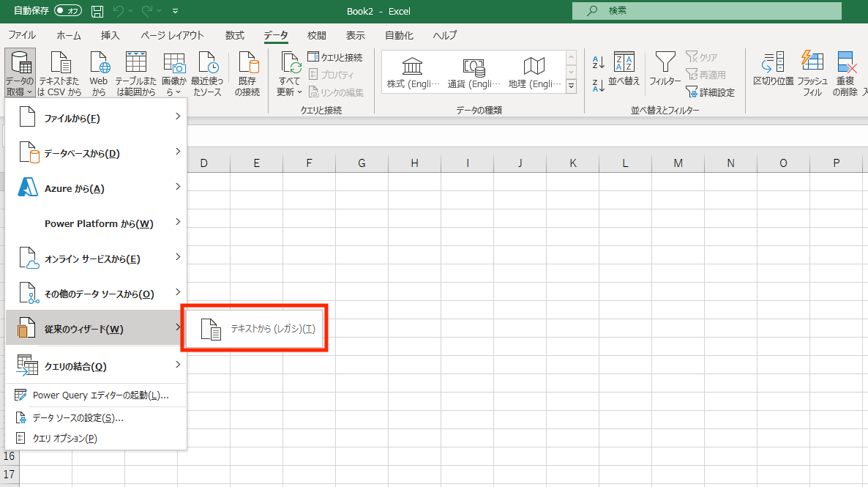This screenshot has height=487, width=868.
Task: Switch to the 自動化 tab
Action: click(399, 35)
